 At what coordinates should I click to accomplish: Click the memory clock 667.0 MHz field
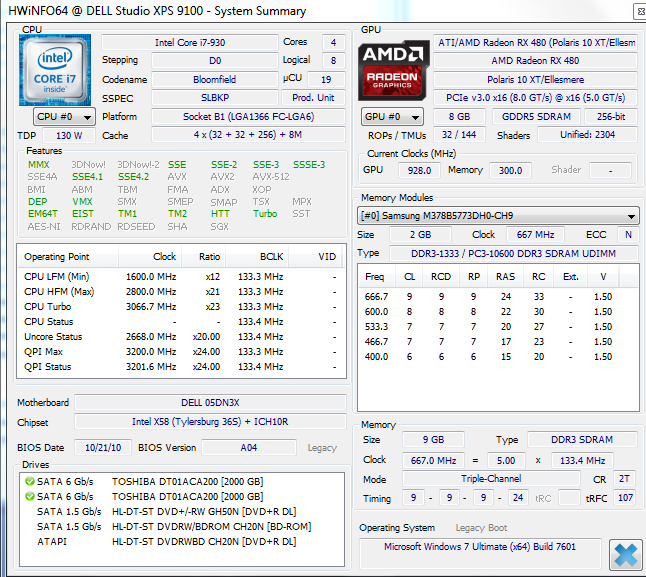[x=433, y=460]
